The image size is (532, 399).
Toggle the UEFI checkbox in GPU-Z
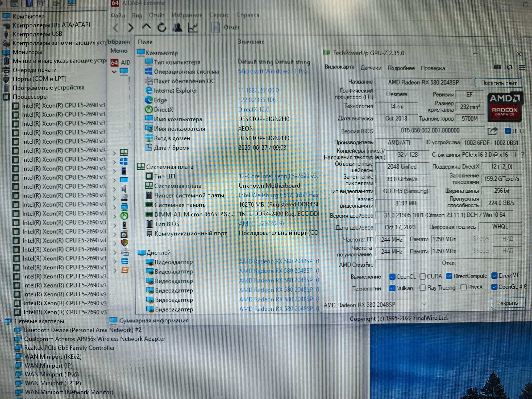click(508, 131)
